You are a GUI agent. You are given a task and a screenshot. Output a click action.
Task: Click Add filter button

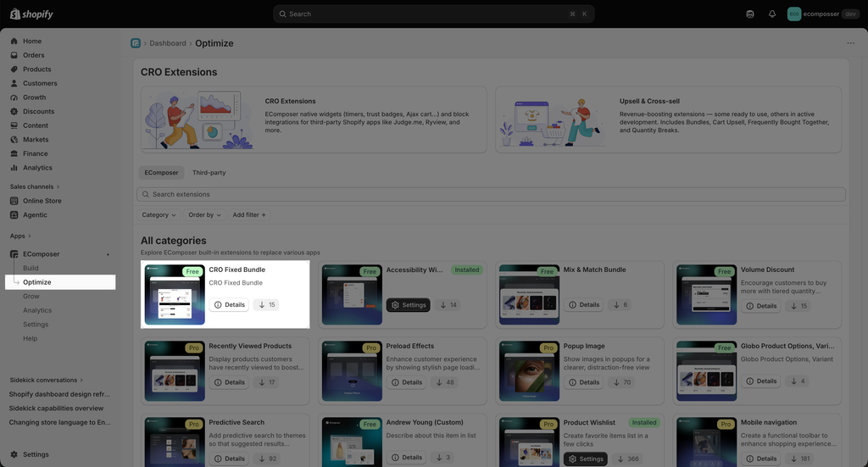[249, 214]
